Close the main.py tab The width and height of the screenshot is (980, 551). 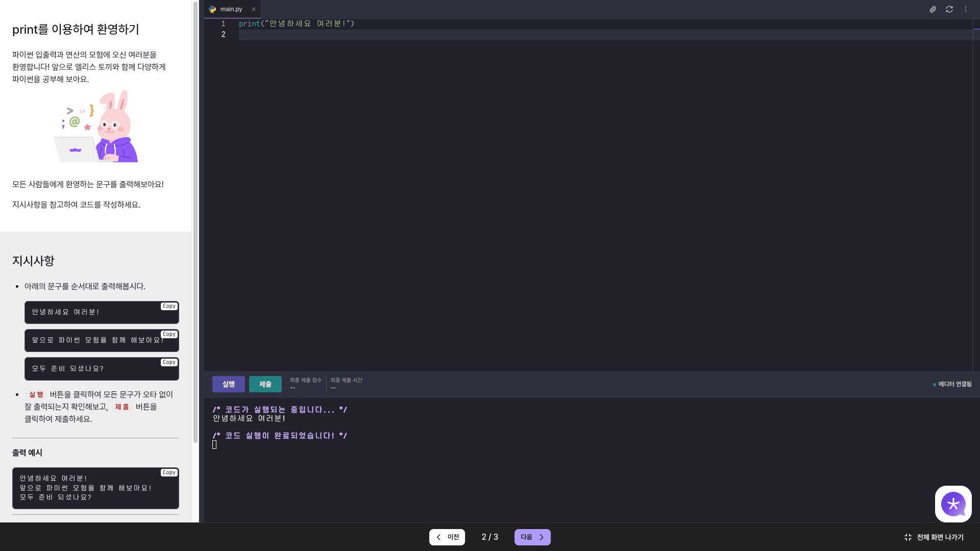pos(254,9)
